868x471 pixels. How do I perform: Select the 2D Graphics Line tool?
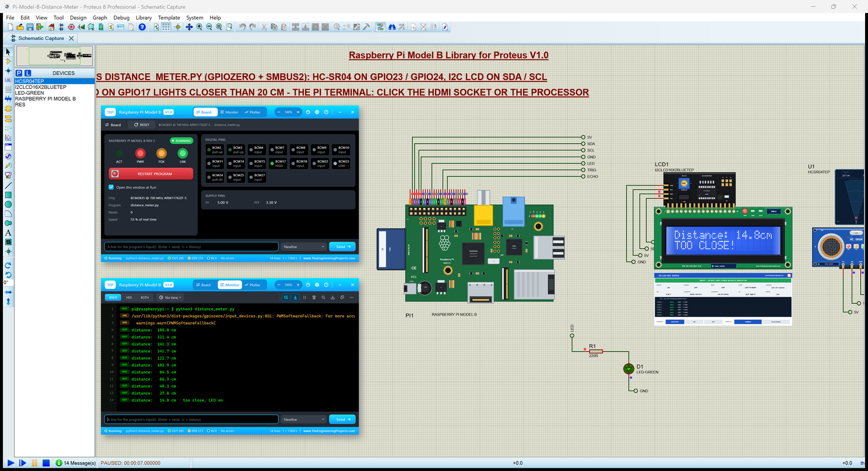pos(8,186)
